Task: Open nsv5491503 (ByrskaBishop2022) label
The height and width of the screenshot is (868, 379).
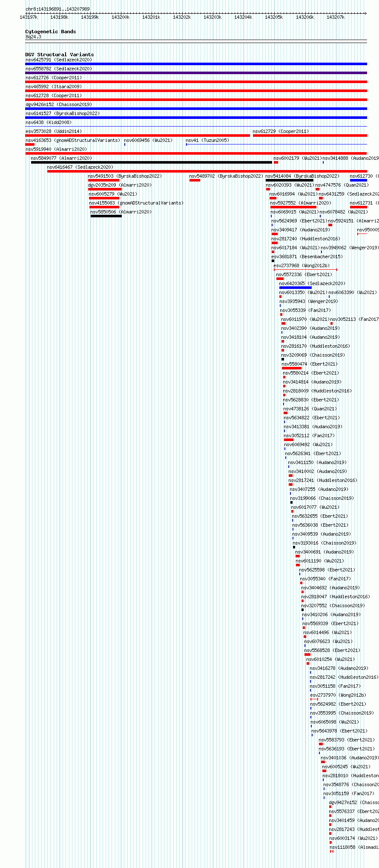Action: [125, 176]
